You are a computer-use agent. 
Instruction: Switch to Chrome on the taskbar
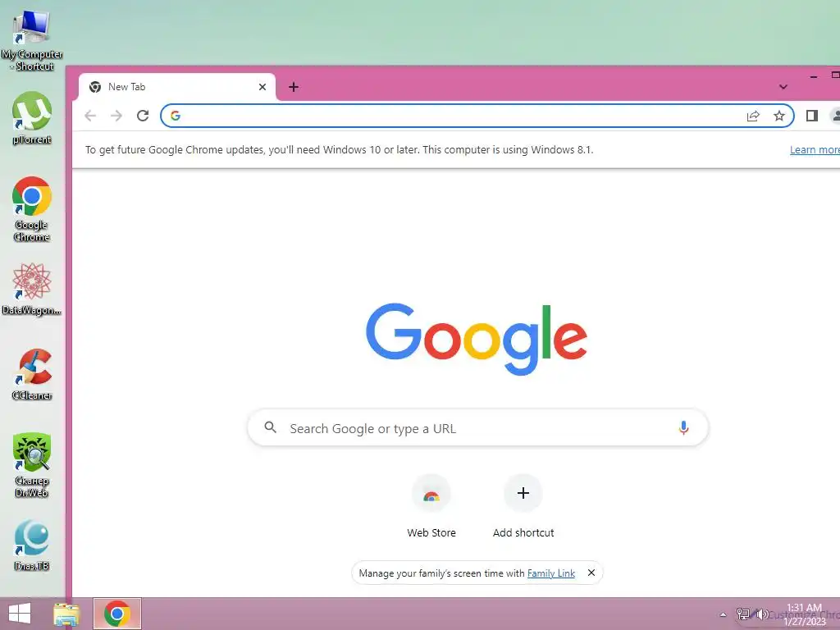117,614
